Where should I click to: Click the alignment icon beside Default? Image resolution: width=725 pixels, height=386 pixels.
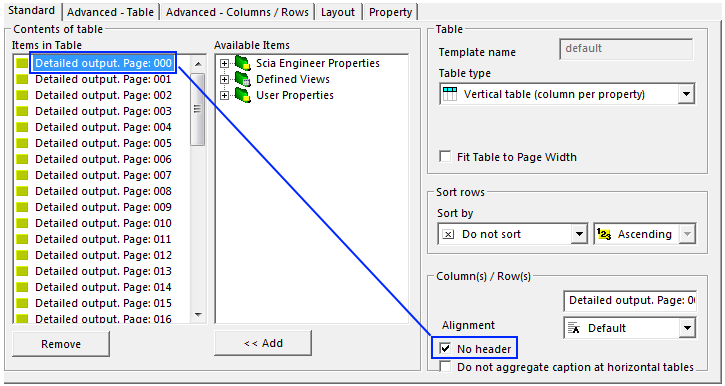click(x=574, y=328)
